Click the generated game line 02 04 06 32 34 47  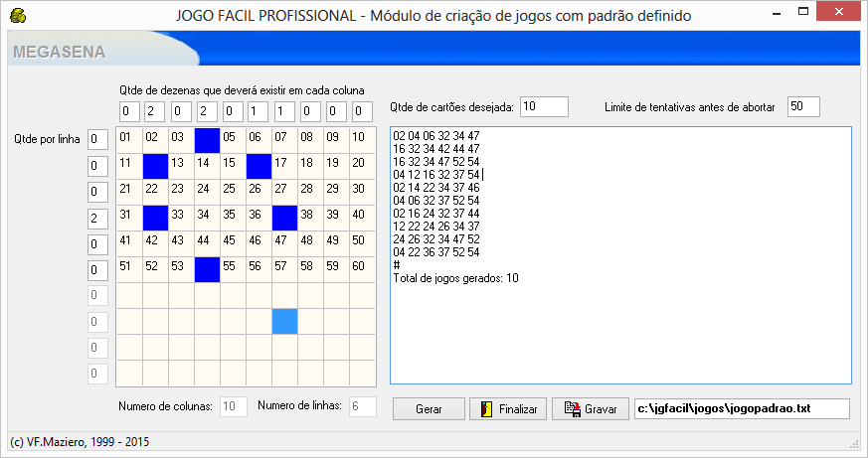tap(436, 136)
